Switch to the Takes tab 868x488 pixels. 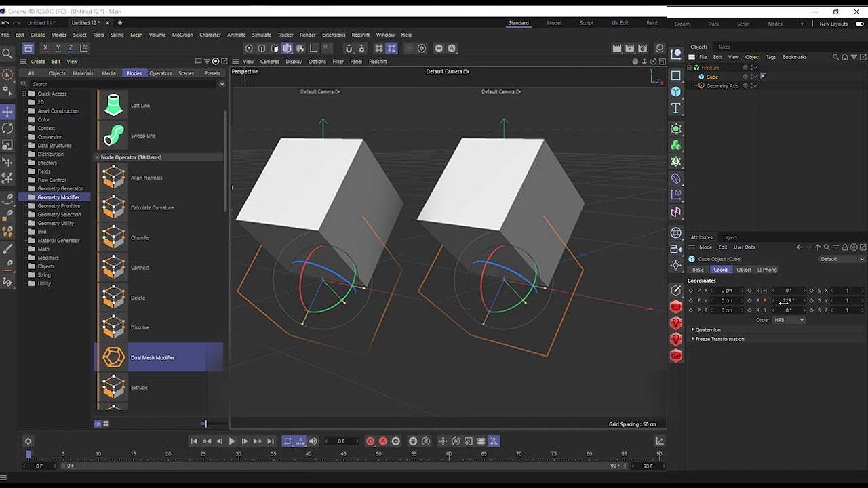(724, 47)
